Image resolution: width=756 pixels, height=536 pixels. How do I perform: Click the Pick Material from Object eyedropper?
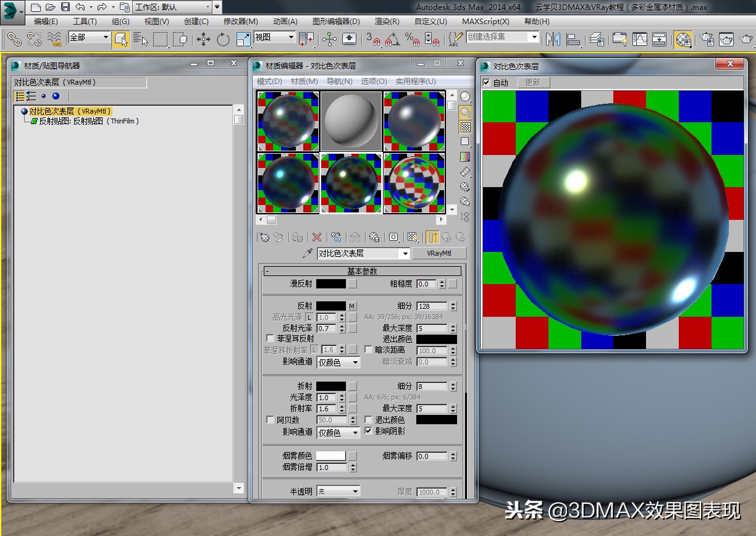point(307,252)
